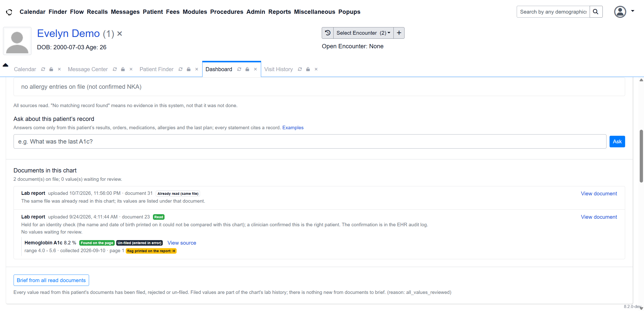Image resolution: width=644 pixels, height=311 pixels.
Task: View document 23 lab report
Action: 599,217
